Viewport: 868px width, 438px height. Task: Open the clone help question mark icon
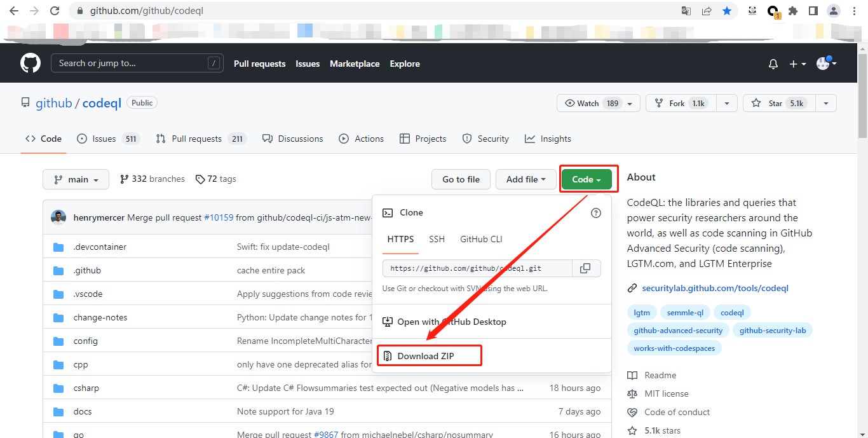[x=596, y=213]
